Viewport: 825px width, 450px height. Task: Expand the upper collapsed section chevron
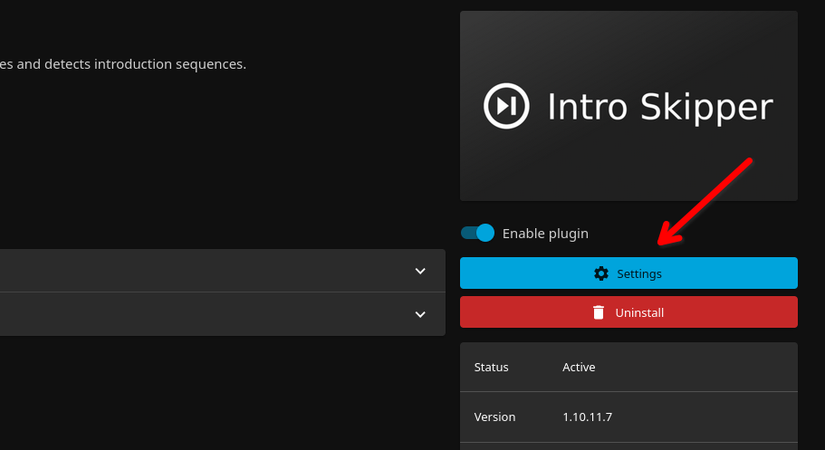click(x=420, y=271)
